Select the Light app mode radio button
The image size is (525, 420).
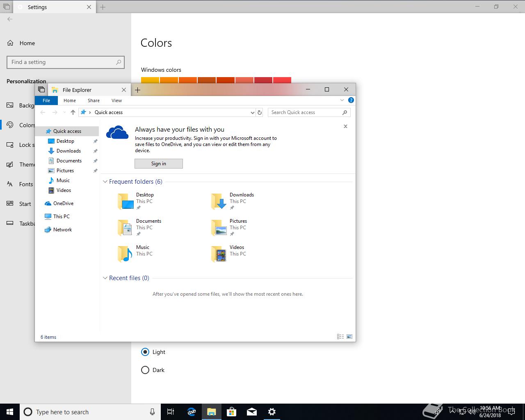pos(145,352)
